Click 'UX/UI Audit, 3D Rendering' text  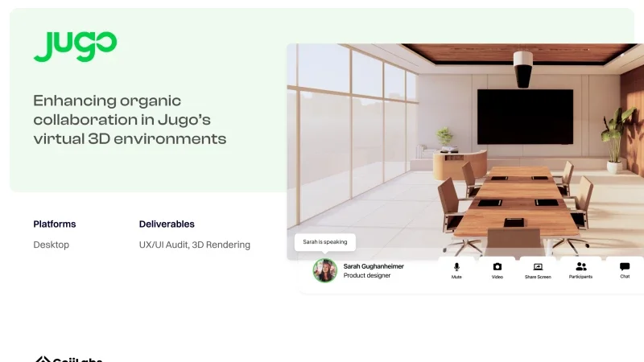194,245
